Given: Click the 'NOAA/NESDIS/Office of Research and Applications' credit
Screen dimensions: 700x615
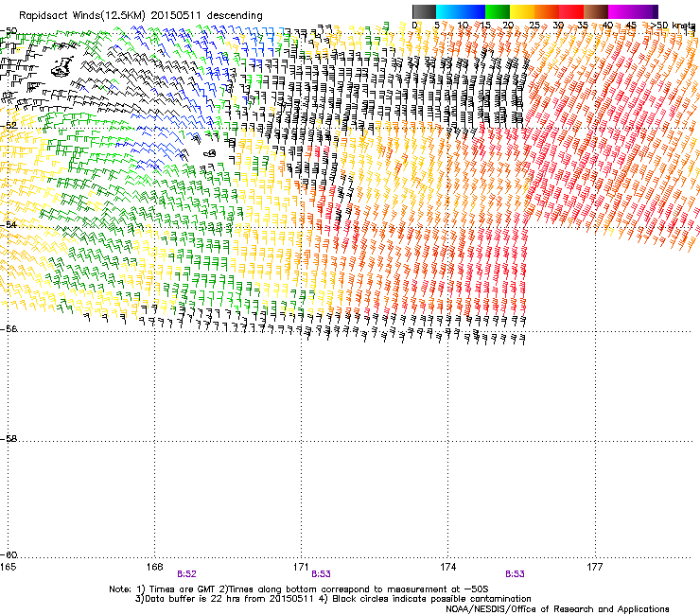Looking at the screenshot, I should click(x=557, y=609).
